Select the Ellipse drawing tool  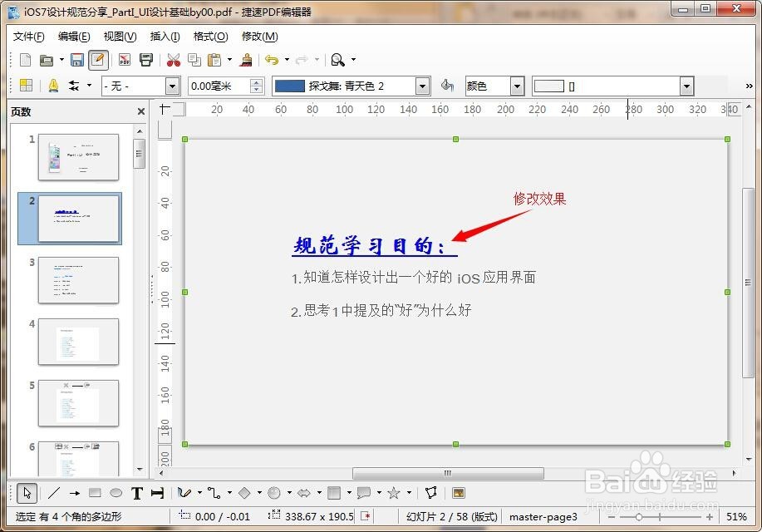pos(116,492)
